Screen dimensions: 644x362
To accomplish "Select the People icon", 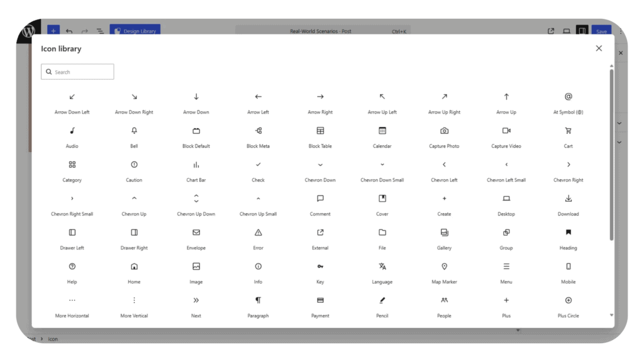I will click(444, 300).
